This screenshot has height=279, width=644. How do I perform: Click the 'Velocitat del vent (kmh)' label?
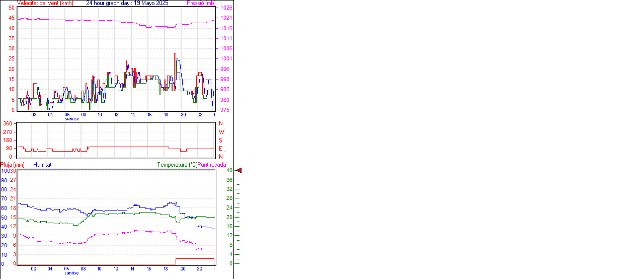(45, 3)
